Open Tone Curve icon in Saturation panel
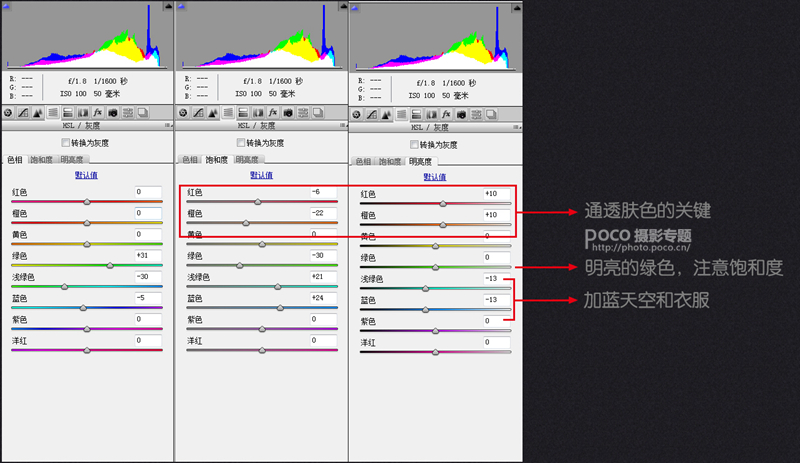This screenshot has width=800, height=463. [198, 113]
